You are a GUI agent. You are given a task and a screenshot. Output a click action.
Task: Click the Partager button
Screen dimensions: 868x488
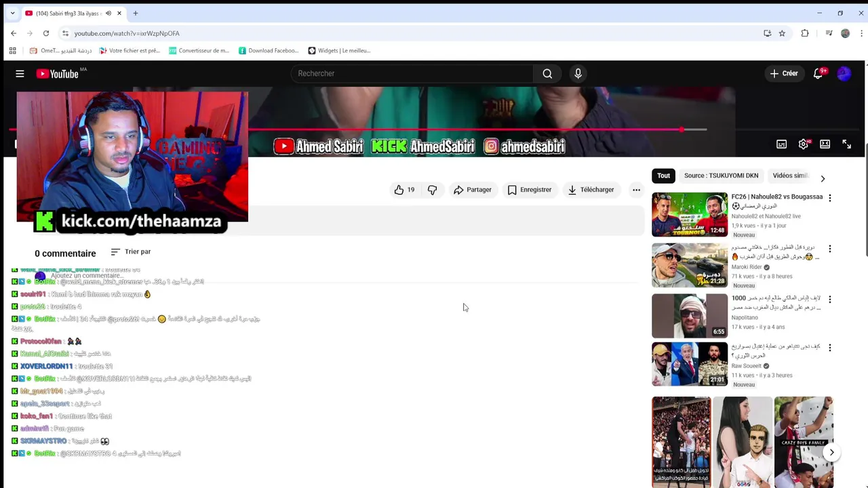[x=473, y=190]
